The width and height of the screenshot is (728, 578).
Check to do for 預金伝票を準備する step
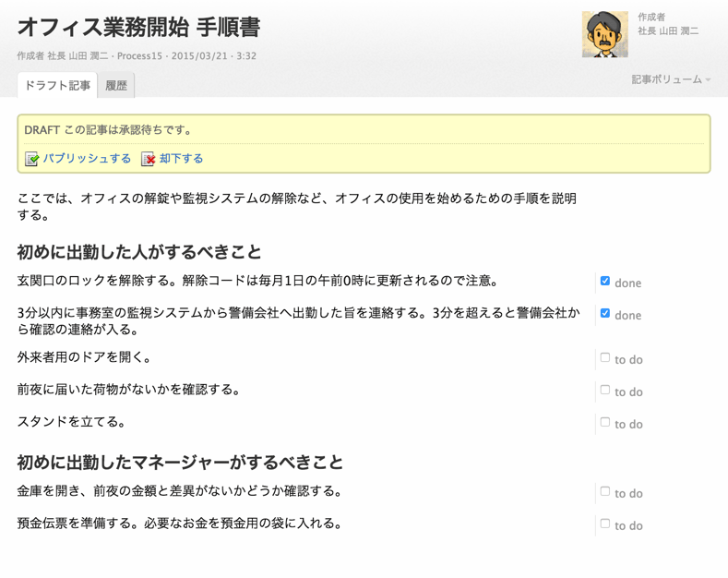coord(605,524)
